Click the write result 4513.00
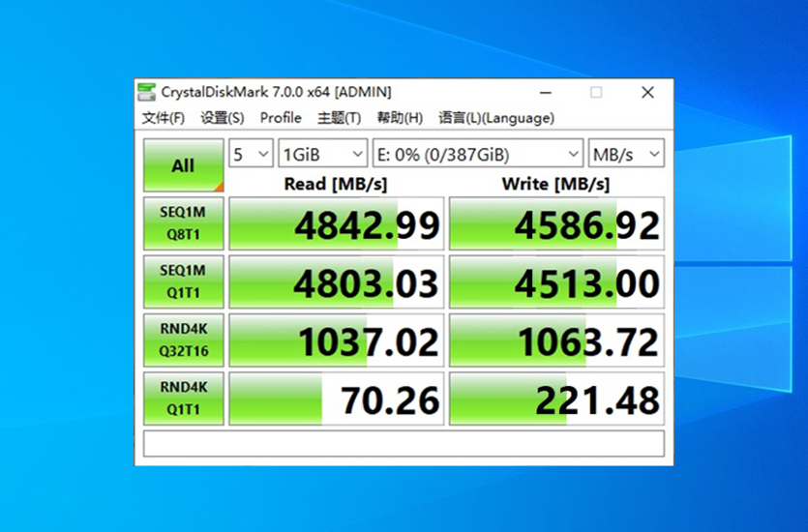This screenshot has height=532, width=808. coord(556,281)
